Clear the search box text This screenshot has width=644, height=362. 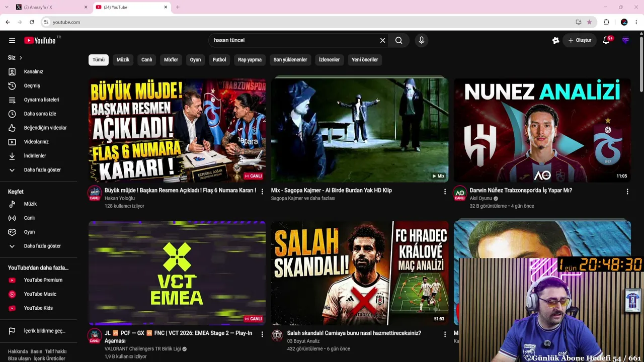click(382, 40)
